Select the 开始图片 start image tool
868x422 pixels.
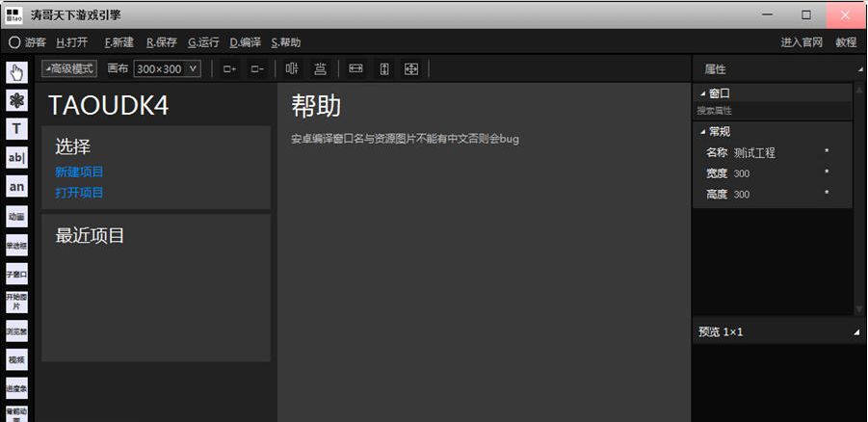(x=16, y=302)
